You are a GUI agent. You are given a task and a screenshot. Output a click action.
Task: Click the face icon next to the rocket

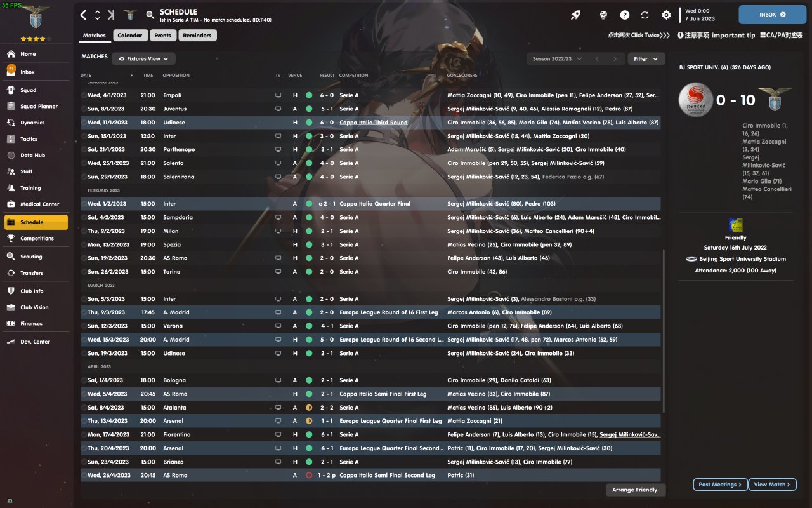(x=604, y=15)
